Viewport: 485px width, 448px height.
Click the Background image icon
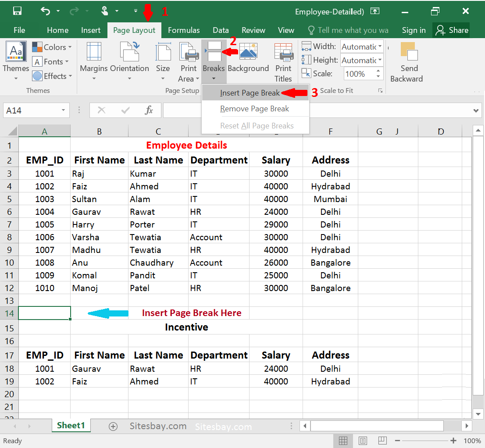click(249, 51)
